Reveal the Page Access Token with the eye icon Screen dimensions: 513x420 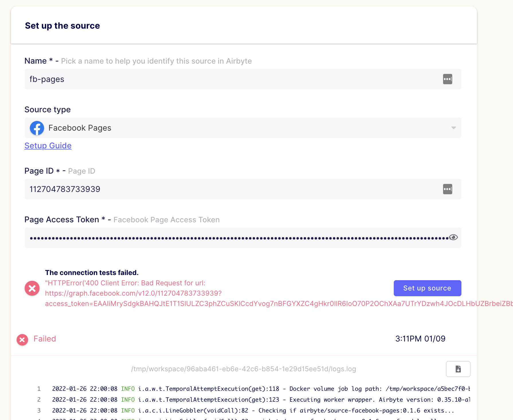pyautogui.click(x=453, y=237)
